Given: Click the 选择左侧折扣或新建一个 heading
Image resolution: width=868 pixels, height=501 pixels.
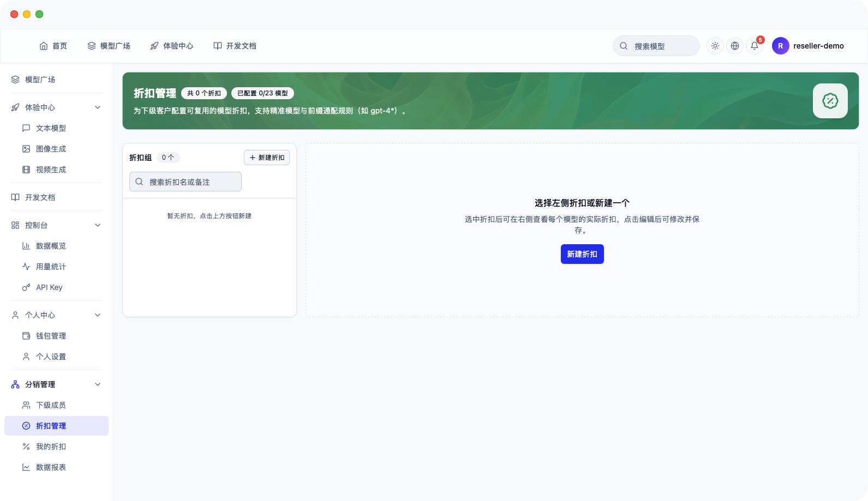Looking at the screenshot, I should (582, 203).
